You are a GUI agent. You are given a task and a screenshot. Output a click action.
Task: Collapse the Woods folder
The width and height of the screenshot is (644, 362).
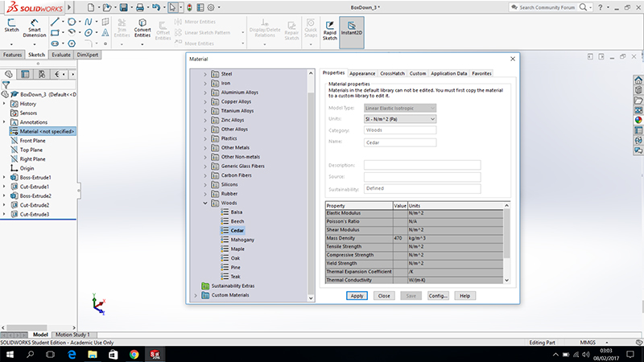tap(205, 203)
